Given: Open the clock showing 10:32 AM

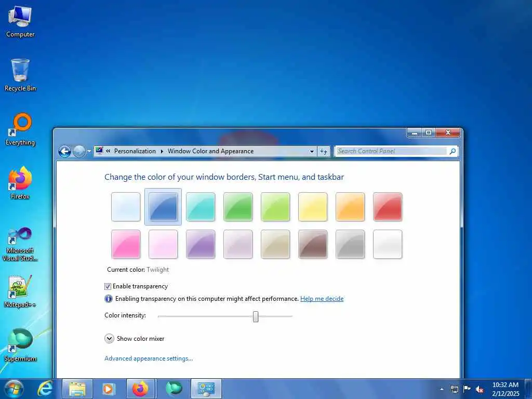Looking at the screenshot, I should (505, 389).
